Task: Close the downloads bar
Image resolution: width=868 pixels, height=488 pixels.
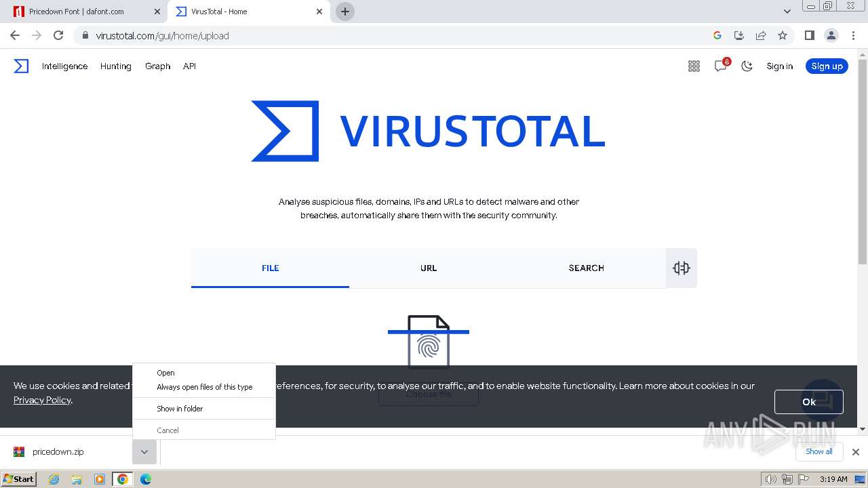Action: coord(855,451)
